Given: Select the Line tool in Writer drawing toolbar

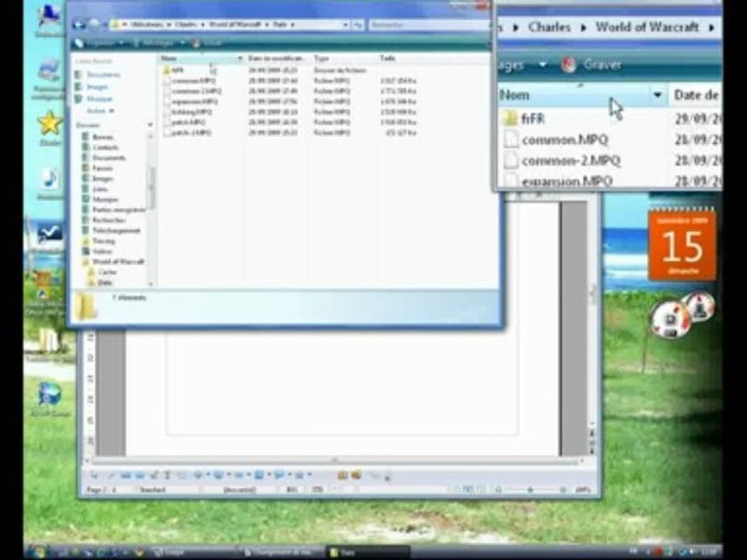Looking at the screenshot, I should point(110,475).
